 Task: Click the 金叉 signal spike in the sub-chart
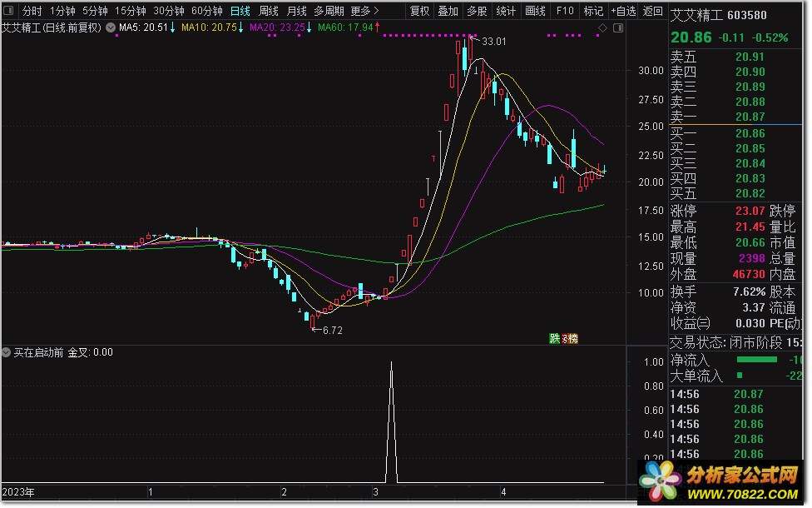pyautogui.click(x=392, y=422)
